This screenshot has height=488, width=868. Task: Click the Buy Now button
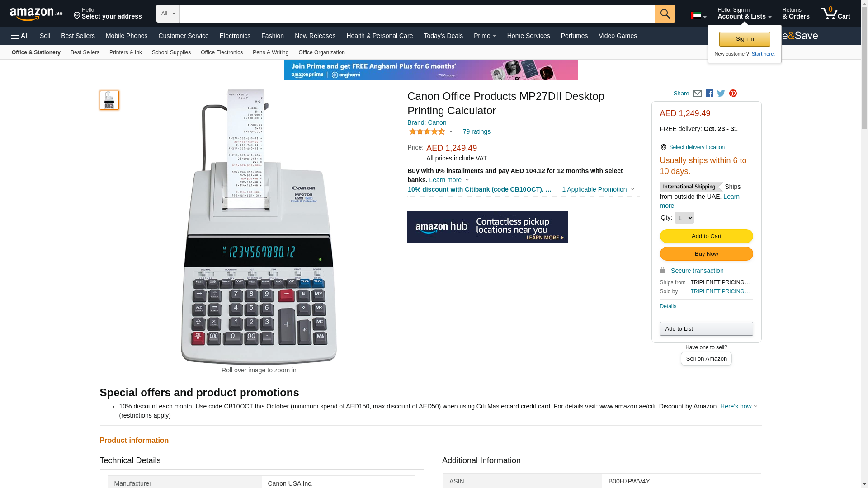pos(706,254)
